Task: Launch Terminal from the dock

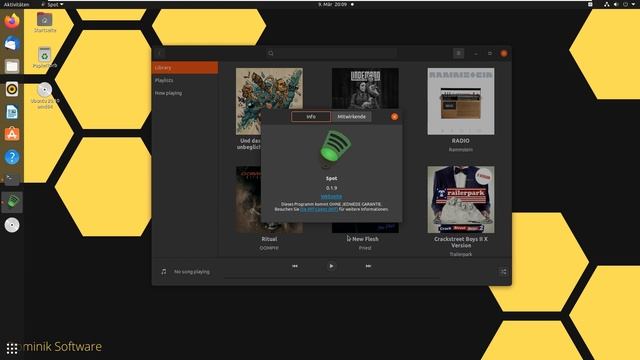Action: coord(12,180)
